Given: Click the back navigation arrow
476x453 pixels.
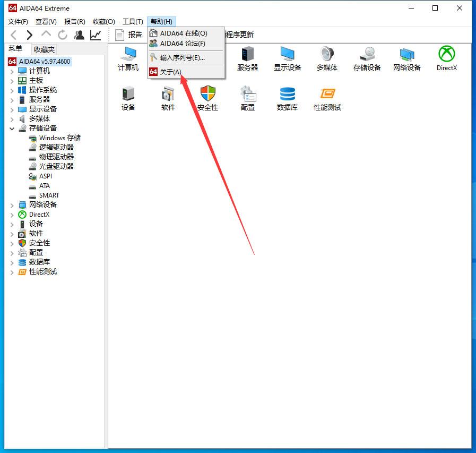Looking at the screenshot, I should 13,35.
